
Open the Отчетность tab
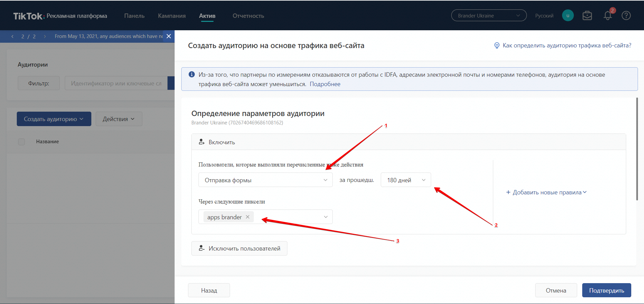coord(248,16)
